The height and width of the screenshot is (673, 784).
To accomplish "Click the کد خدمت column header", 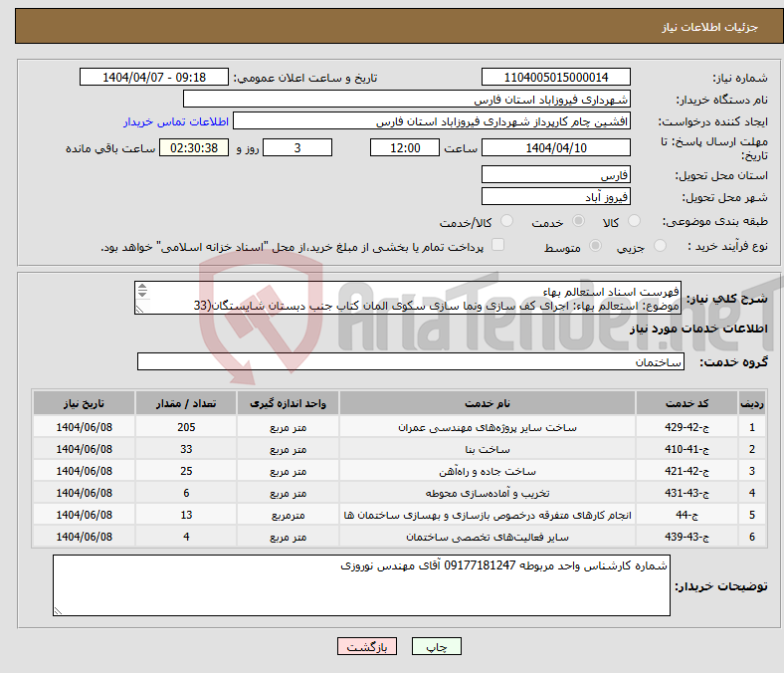I will pos(687,403).
